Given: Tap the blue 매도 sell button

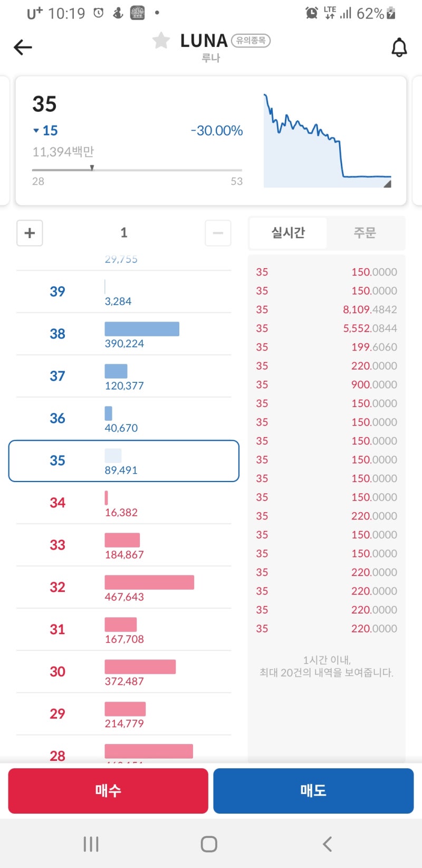Looking at the screenshot, I should click(313, 790).
